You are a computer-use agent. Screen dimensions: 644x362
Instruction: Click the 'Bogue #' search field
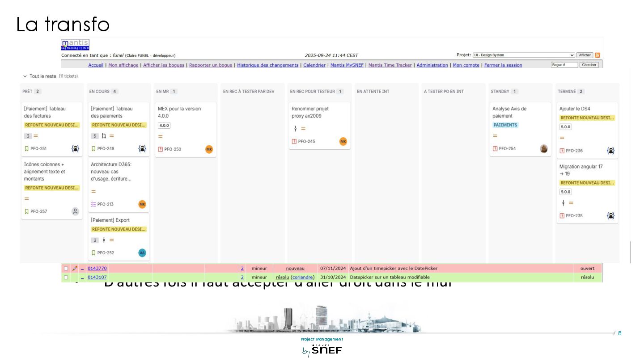(564, 65)
